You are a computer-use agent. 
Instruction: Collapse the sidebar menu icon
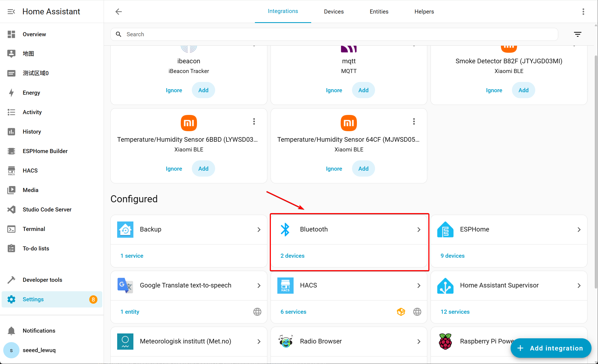coord(11,12)
